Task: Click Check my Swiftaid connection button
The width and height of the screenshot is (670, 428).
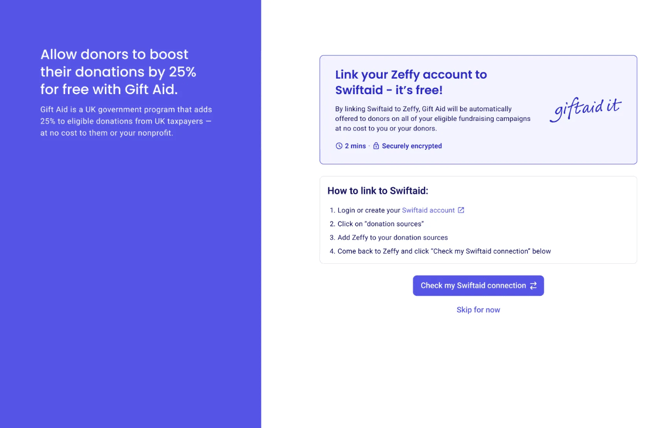Action: pos(478,285)
